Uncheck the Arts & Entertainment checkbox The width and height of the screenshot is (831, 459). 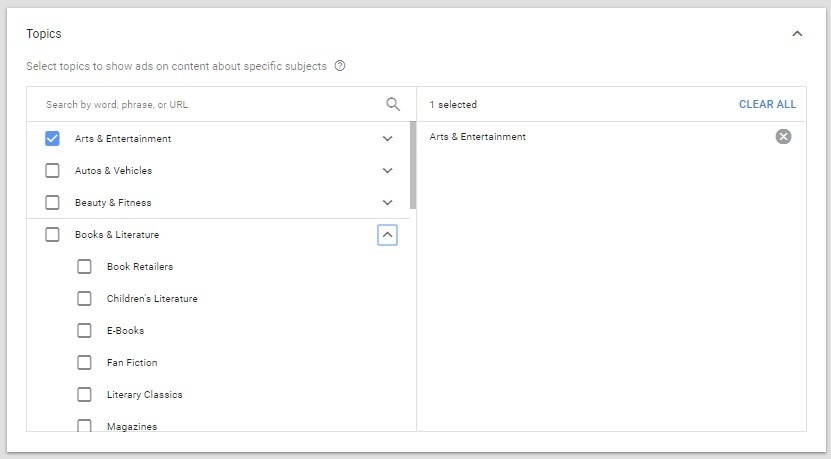[52, 138]
